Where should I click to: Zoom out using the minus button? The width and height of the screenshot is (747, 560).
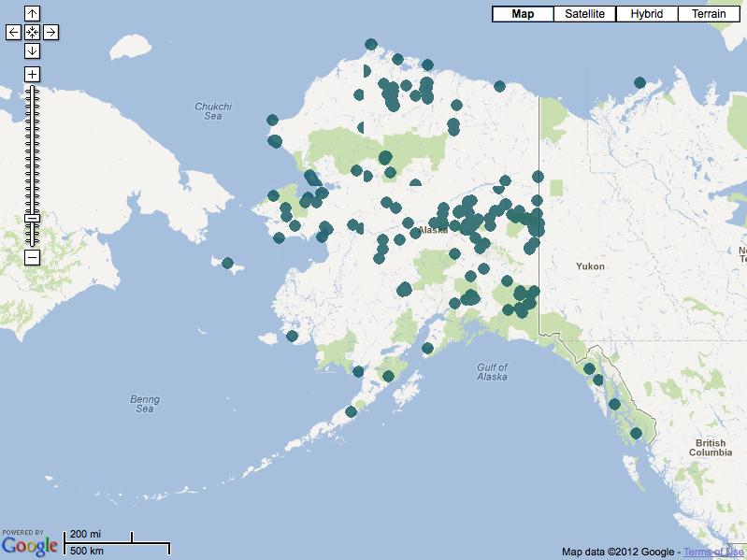[x=32, y=256]
